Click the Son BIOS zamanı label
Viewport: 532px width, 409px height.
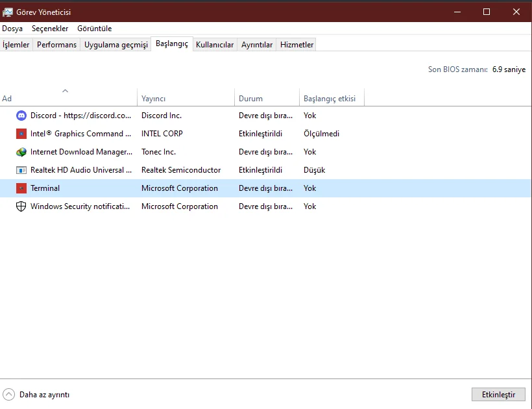(x=457, y=69)
